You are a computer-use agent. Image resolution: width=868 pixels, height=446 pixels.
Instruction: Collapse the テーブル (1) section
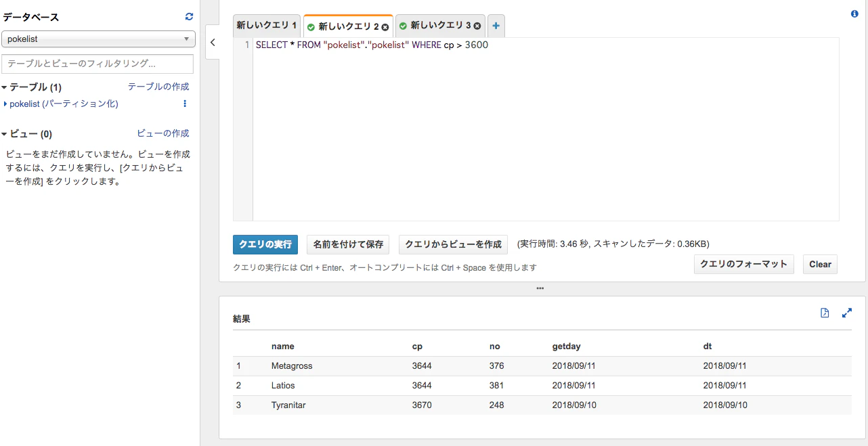(x=5, y=87)
